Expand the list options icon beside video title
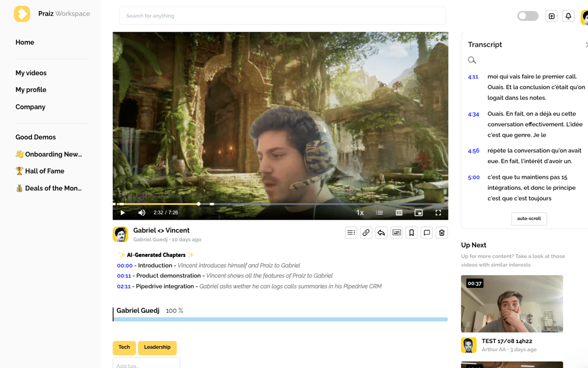 pyautogui.click(x=351, y=233)
